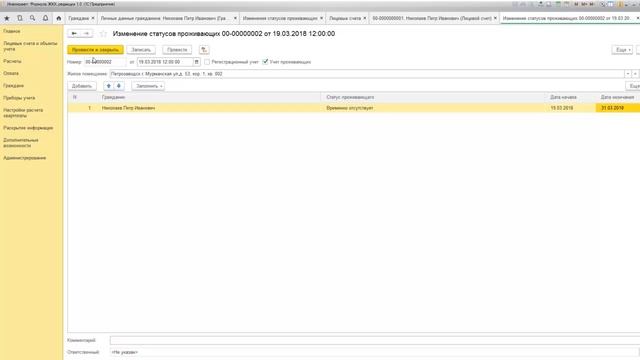Open Дополнительные возможности section

pyautogui.click(x=21, y=143)
